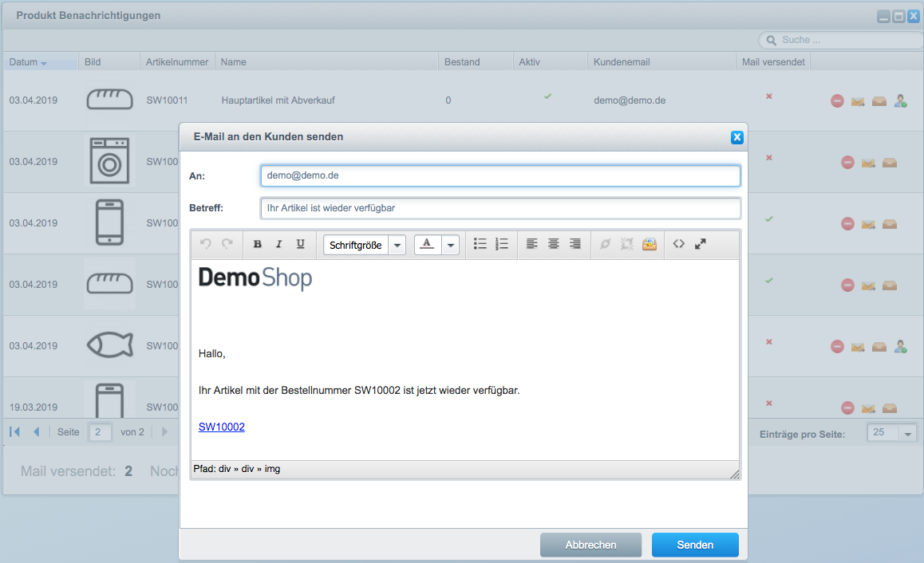Click the Bestand column header
This screenshot has width=924, height=563.
(x=476, y=62)
